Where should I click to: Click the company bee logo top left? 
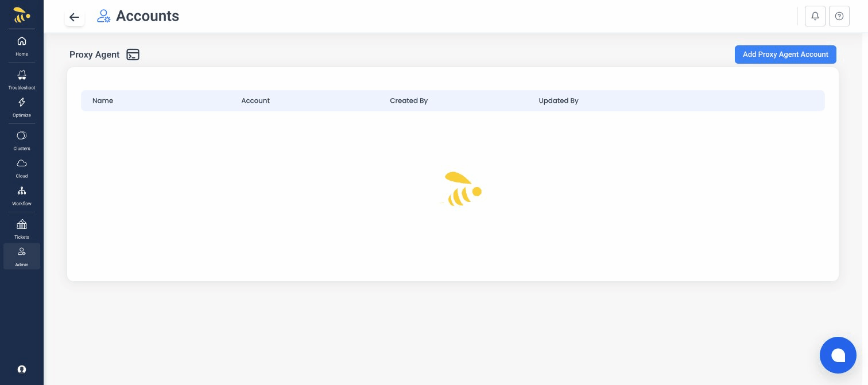click(x=22, y=15)
